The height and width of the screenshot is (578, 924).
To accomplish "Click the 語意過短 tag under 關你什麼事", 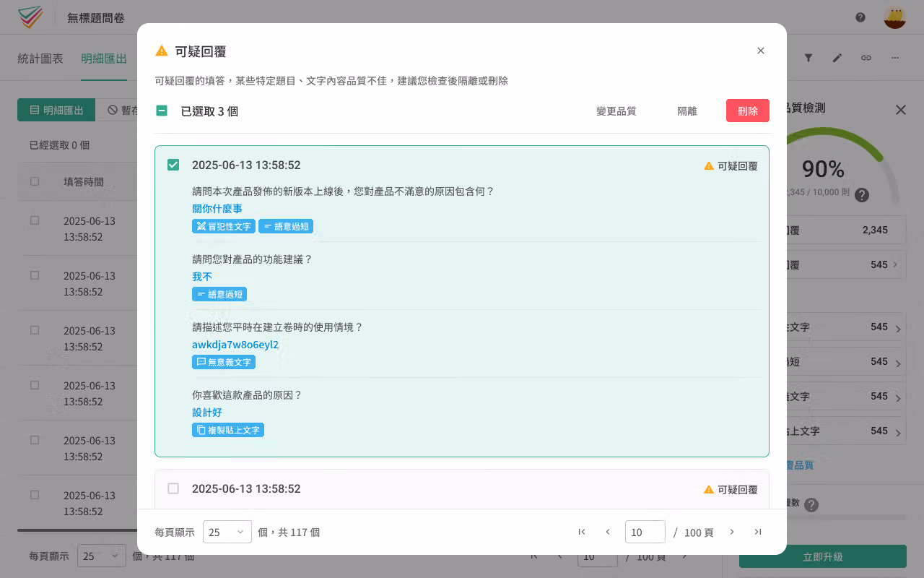I will pos(286,226).
